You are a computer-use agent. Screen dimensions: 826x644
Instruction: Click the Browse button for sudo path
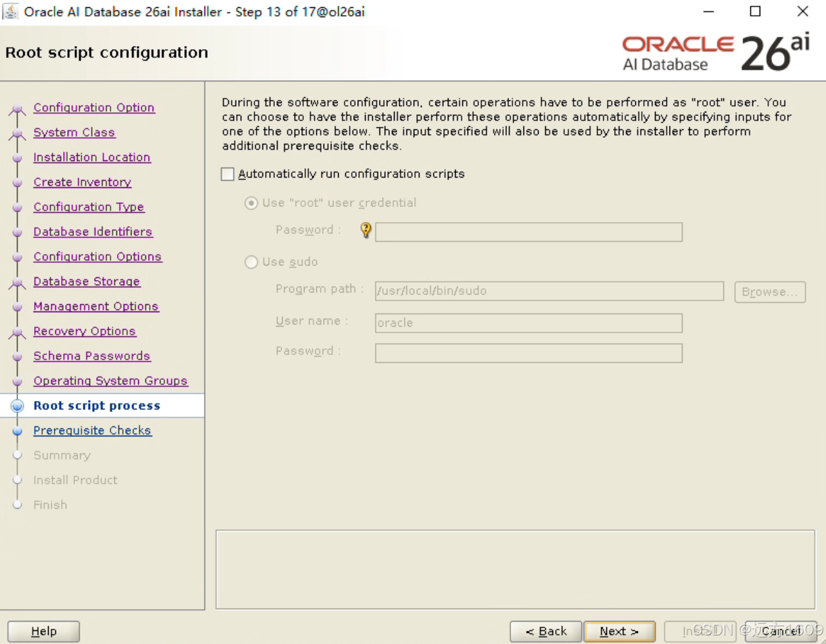(x=770, y=292)
